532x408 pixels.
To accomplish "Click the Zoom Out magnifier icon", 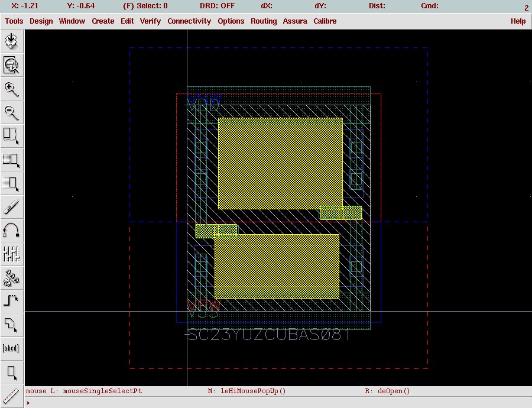I will click(12, 112).
